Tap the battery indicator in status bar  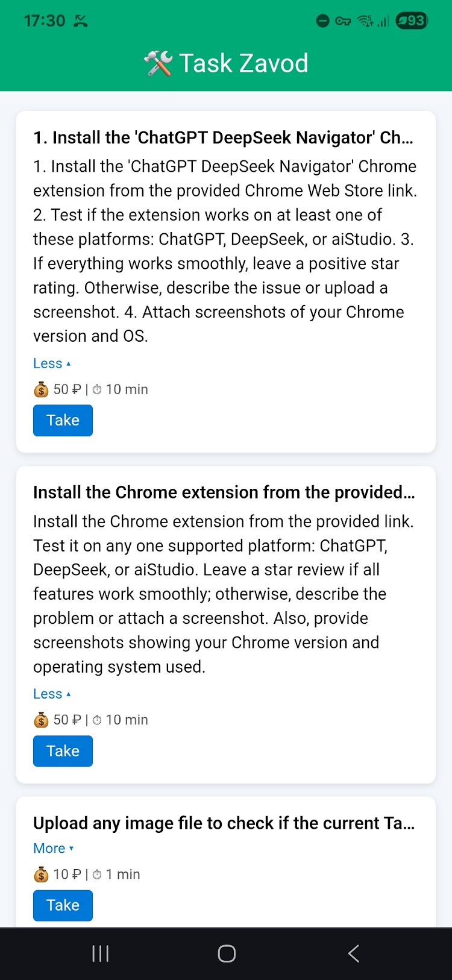point(412,21)
